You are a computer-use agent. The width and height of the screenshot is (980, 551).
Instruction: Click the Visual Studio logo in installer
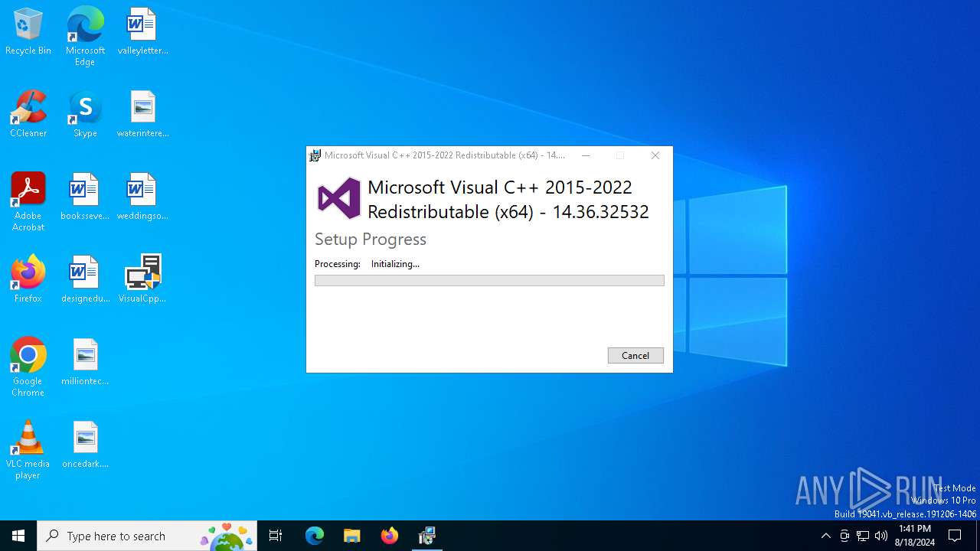pos(339,198)
